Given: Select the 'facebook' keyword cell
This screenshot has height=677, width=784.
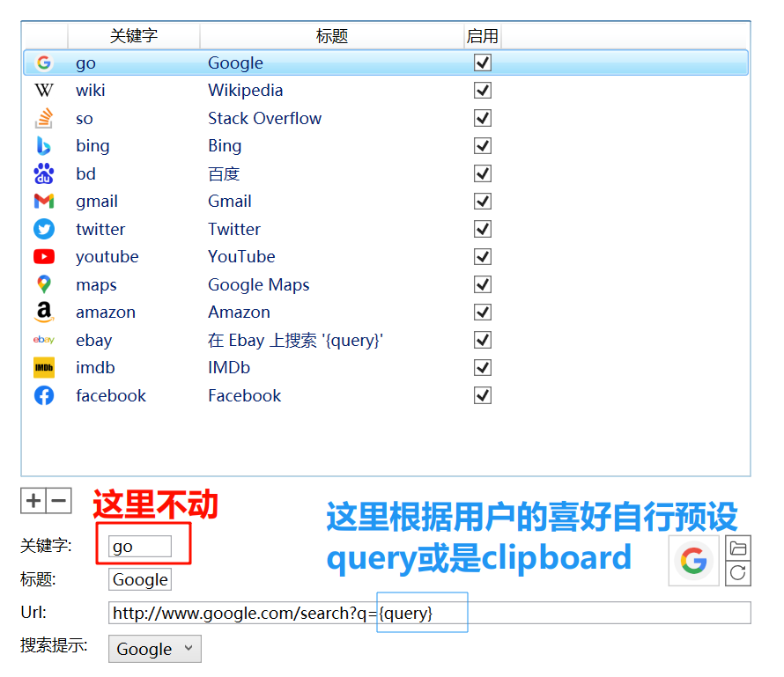Looking at the screenshot, I should (111, 395).
